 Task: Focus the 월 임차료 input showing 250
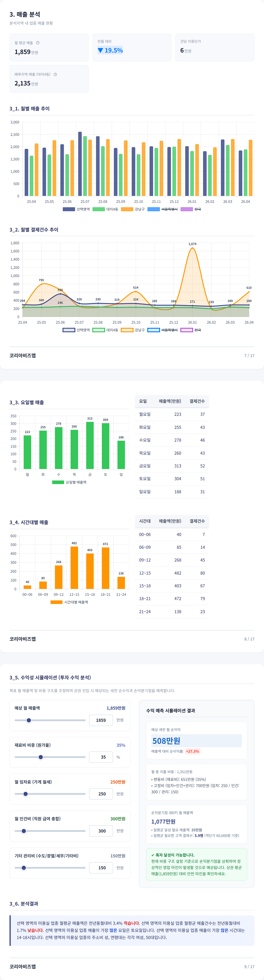pyautogui.click(x=101, y=794)
